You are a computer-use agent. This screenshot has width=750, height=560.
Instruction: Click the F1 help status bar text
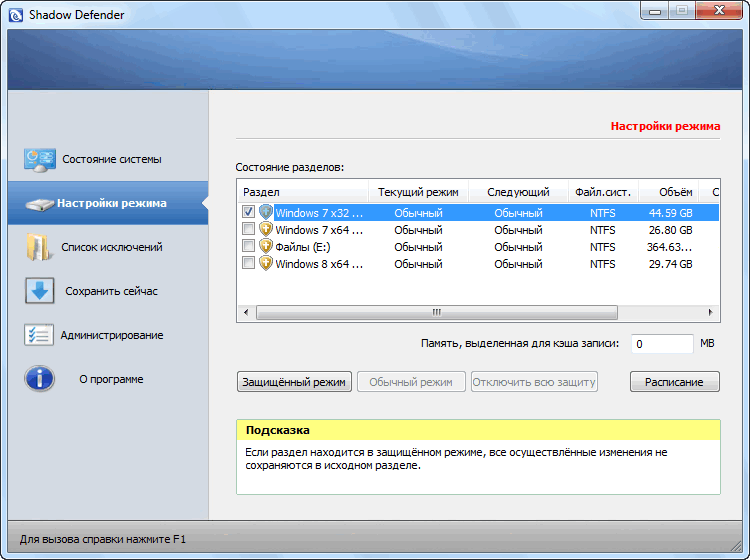click(x=103, y=539)
